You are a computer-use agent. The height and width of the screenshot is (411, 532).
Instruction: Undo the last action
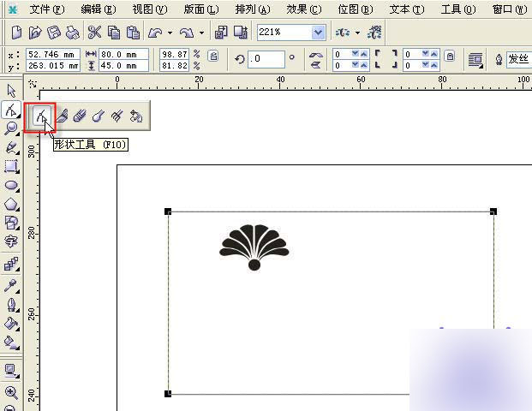pos(155,33)
